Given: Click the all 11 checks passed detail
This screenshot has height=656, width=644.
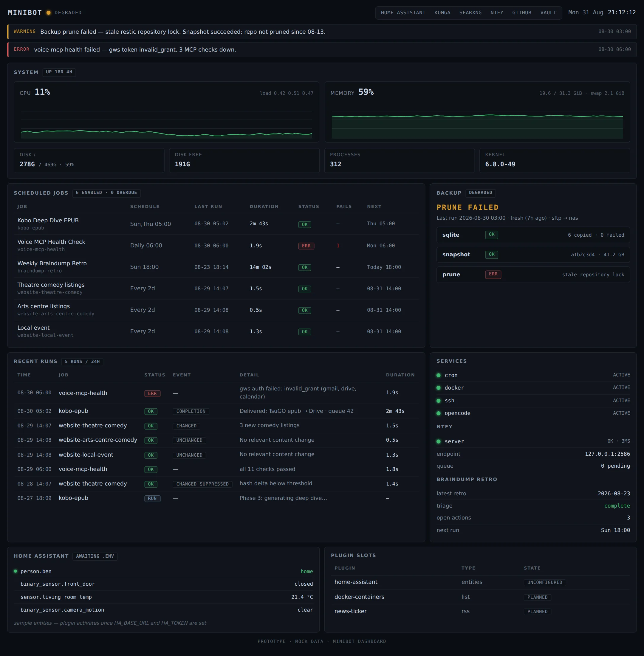Looking at the screenshot, I should 267,469.
